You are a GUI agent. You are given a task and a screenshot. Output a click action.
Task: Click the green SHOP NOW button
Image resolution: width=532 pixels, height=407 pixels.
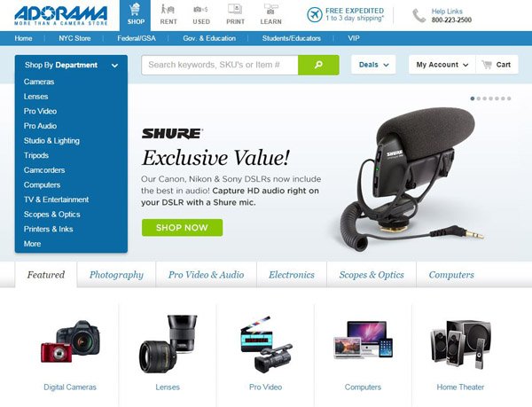(182, 228)
